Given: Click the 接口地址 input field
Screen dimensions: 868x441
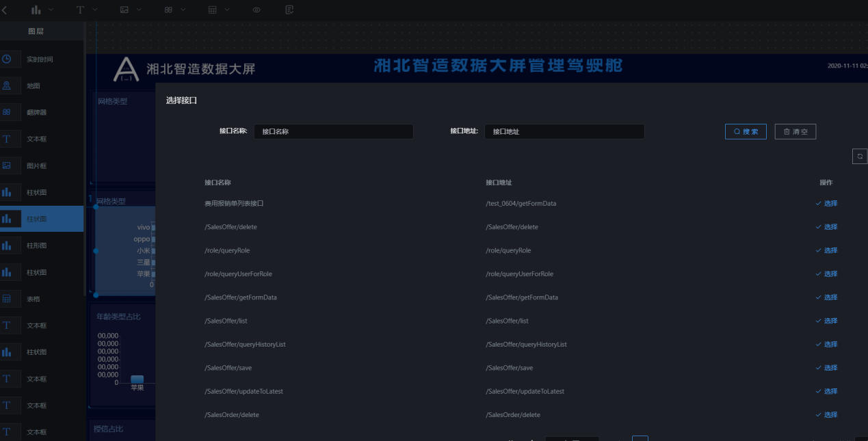Looking at the screenshot, I should [x=564, y=131].
